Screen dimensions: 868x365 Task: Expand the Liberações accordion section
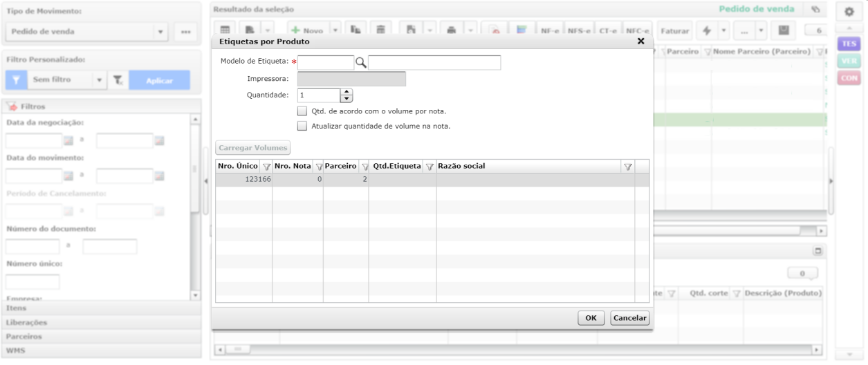pyautogui.click(x=102, y=322)
